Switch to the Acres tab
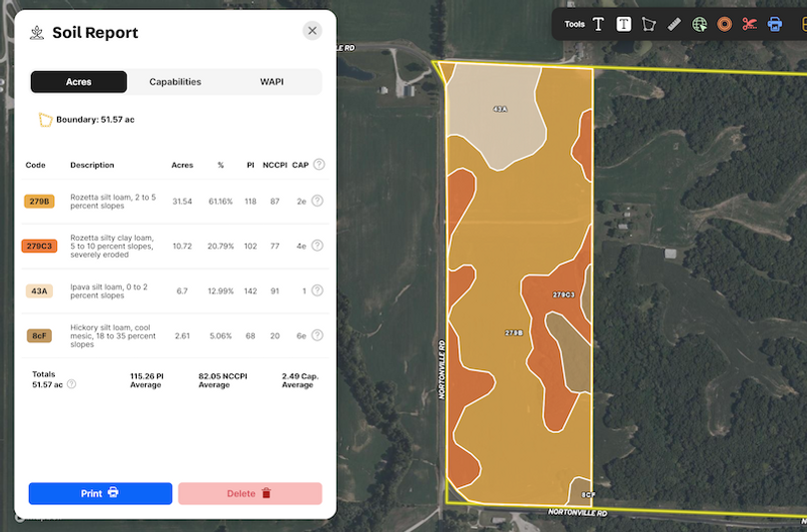This screenshot has height=532, width=807. pos(79,82)
